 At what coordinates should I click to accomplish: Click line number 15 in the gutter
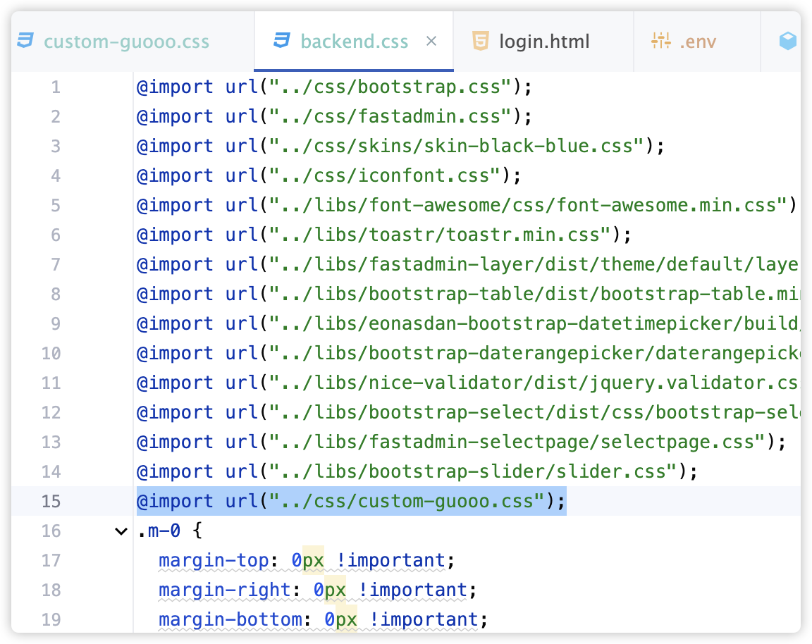coord(51,501)
